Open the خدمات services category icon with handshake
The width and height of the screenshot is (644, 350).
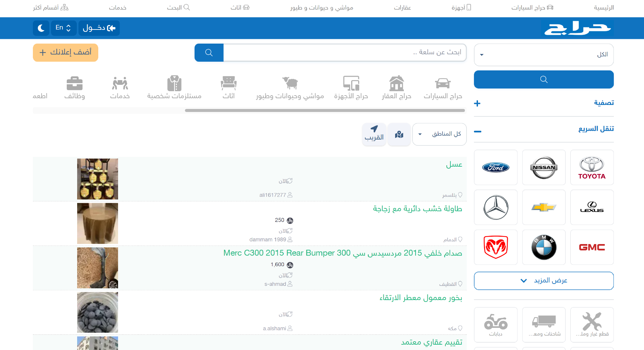[120, 88]
